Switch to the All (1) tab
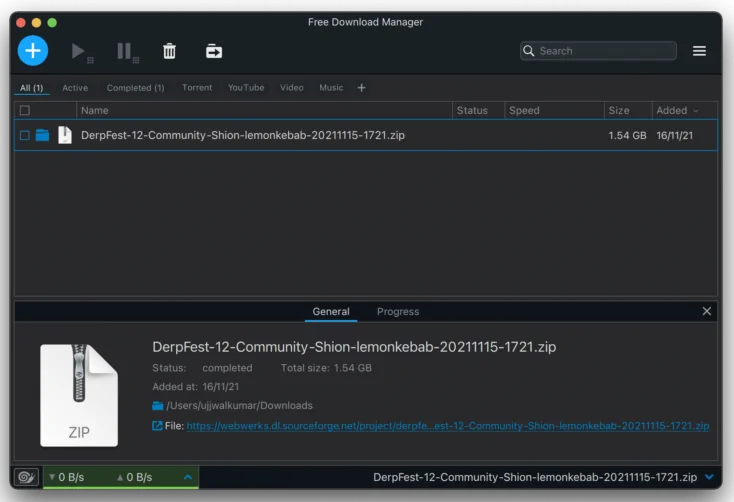This screenshot has height=502, width=734. pos(31,88)
